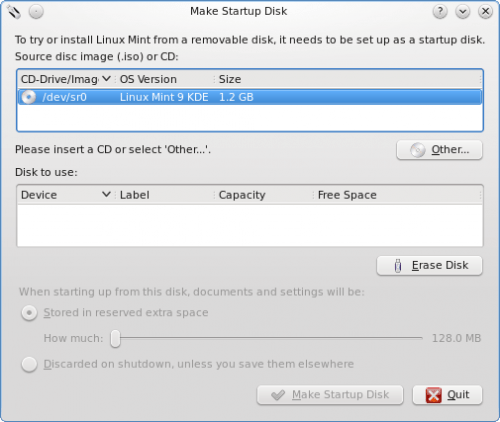Click the Make Startup Disk button
The height and width of the screenshot is (422, 500).
pyautogui.click(x=330, y=395)
